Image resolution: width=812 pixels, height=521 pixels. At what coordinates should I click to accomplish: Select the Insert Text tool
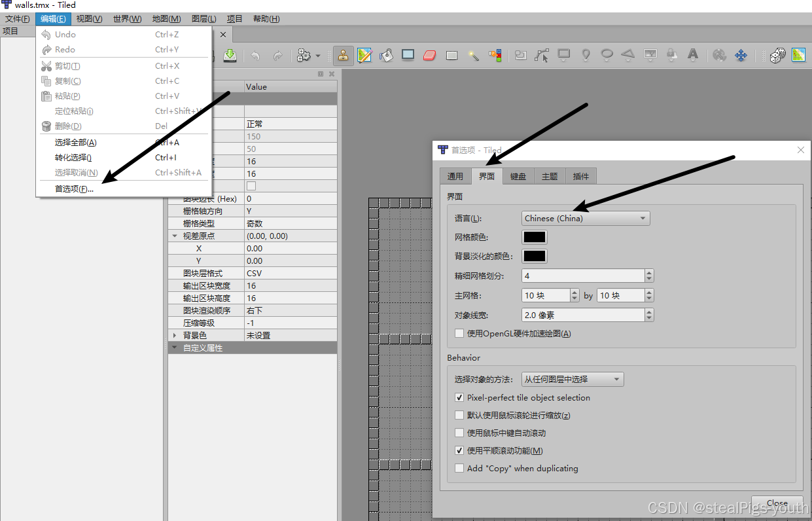pos(693,56)
